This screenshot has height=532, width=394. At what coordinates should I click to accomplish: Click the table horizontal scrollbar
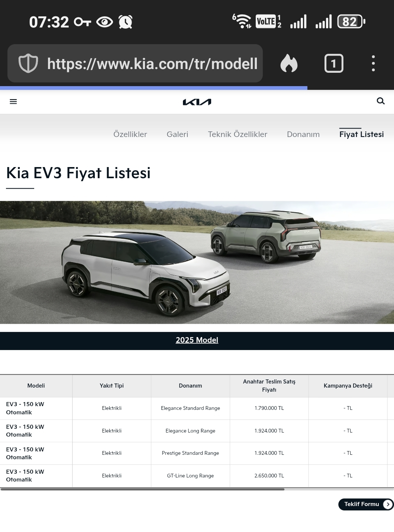coord(142,489)
